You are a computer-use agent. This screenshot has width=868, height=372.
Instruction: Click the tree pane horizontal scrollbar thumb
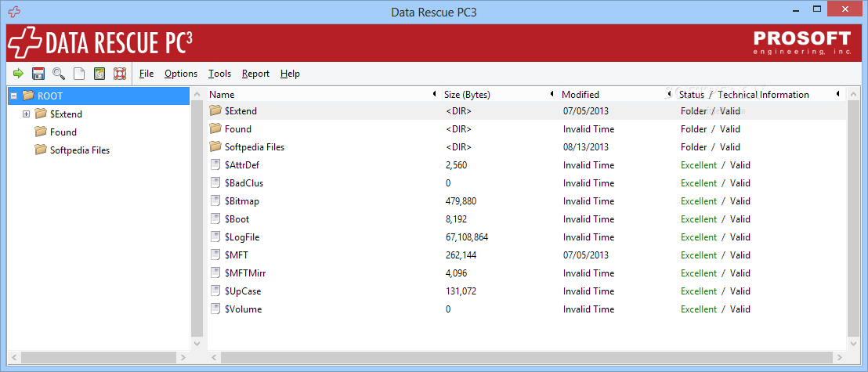point(99,357)
